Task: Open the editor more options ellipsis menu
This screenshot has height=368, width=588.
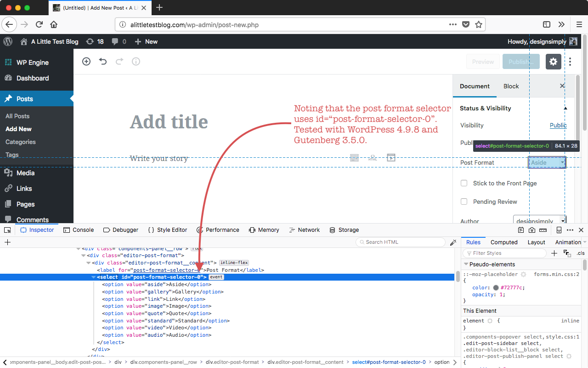Action: point(570,62)
